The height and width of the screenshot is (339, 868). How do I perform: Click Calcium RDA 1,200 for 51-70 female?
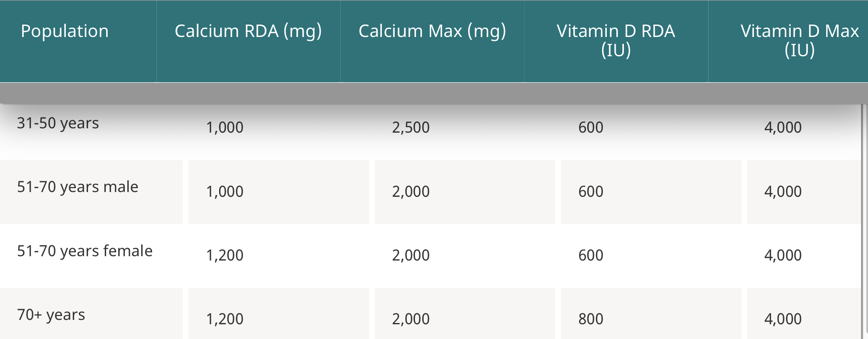(225, 255)
